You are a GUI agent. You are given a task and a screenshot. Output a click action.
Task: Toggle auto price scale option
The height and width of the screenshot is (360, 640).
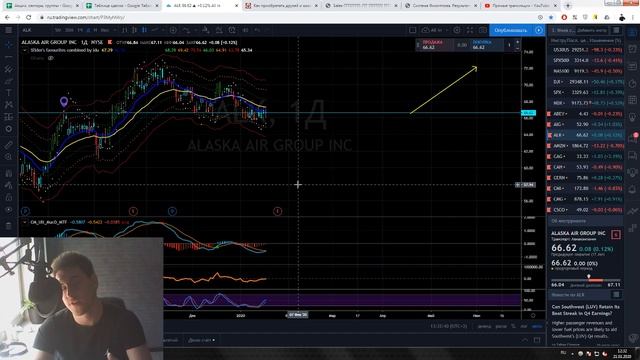(x=537, y=326)
